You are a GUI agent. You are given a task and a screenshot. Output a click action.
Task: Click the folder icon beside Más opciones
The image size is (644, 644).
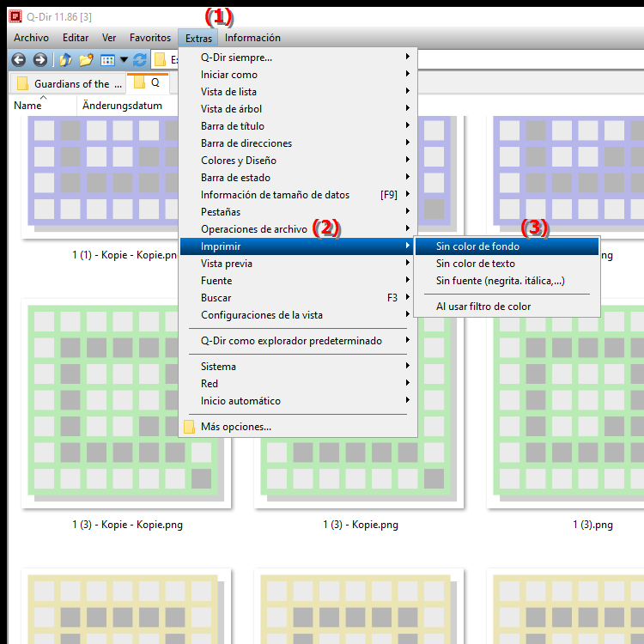pyautogui.click(x=190, y=427)
